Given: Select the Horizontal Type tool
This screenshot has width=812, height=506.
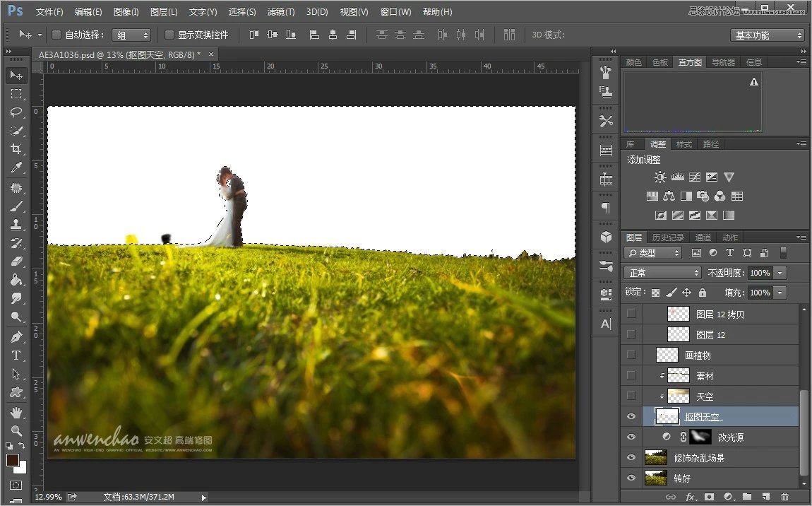Looking at the screenshot, I should (16, 355).
